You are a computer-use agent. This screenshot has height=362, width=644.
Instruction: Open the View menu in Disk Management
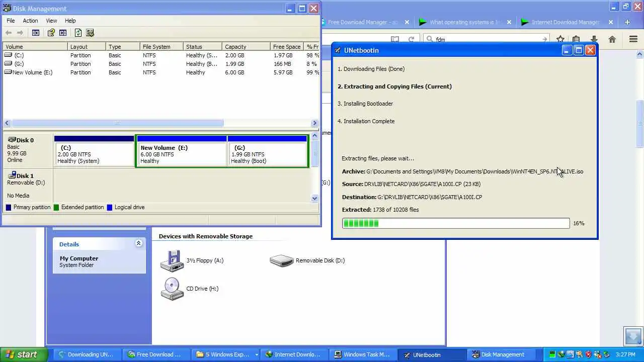[51, 21]
